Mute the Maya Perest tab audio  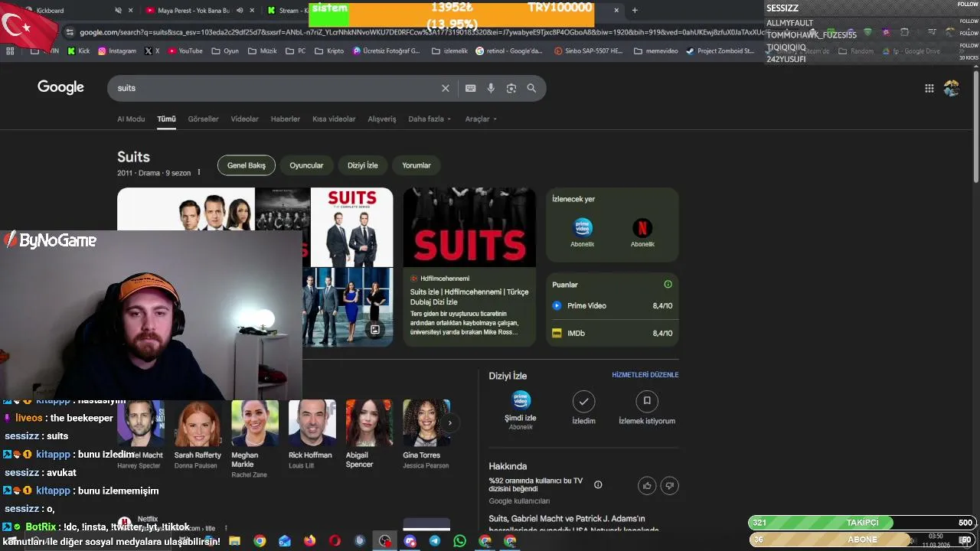point(240,11)
